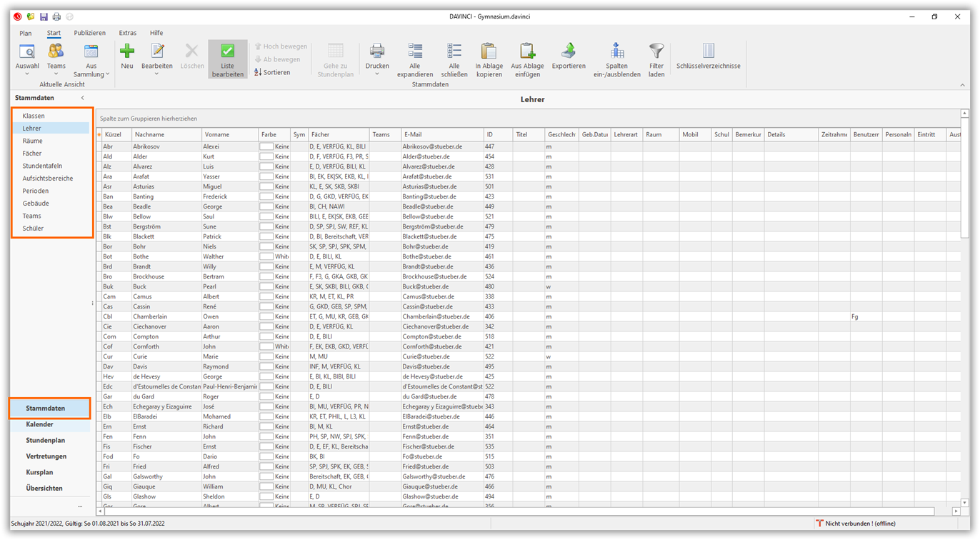Image resolution: width=980 pixels, height=540 pixels.
Task: Collapse the Stammdaten side panel arrow
Action: pyautogui.click(x=83, y=98)
